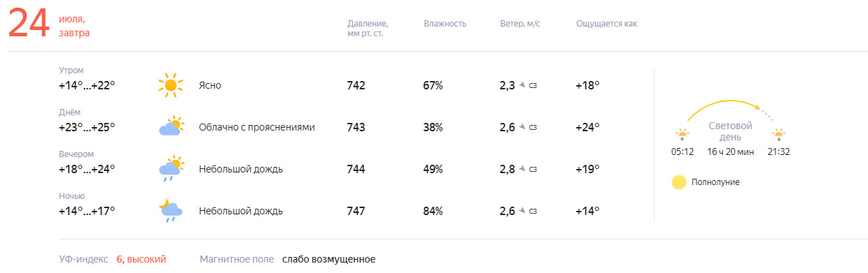Click the night moon rain icon

click(x=171, y=211)
